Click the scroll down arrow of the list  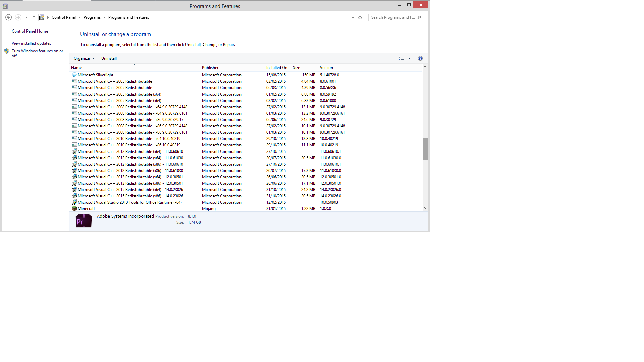point(425,208)
